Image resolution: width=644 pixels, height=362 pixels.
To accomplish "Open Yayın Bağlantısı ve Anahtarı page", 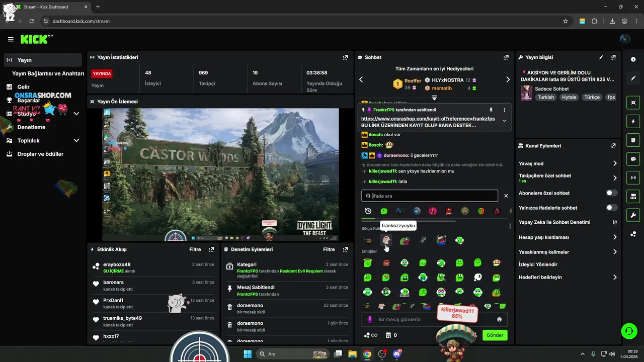I will point(48,73).
